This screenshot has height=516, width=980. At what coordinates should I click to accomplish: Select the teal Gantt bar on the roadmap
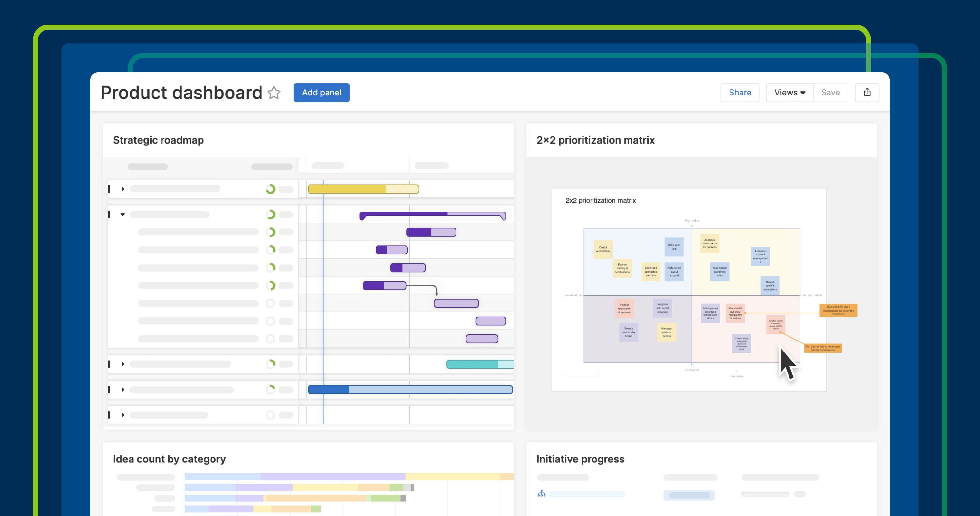(x=479, y=364)
